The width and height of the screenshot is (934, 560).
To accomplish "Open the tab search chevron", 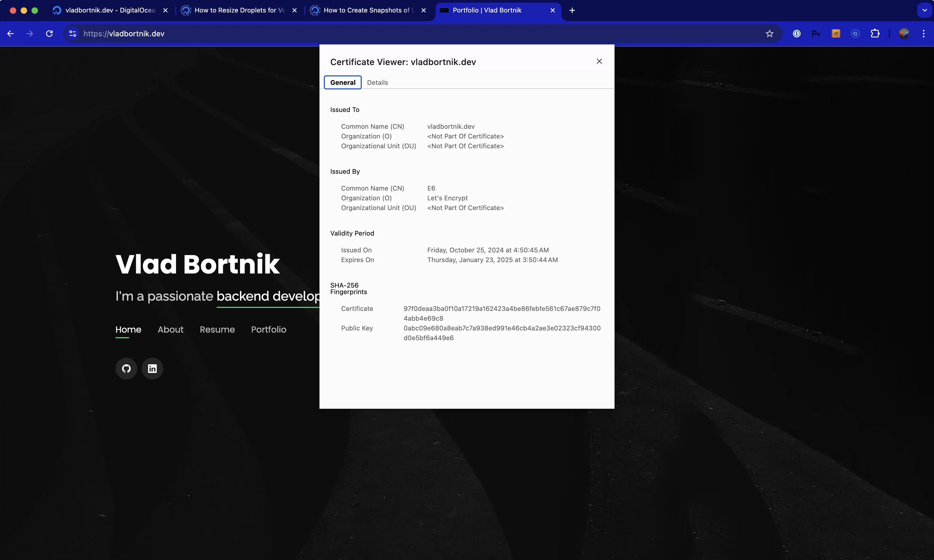I will pyautogui.click(x=925, y=10).
